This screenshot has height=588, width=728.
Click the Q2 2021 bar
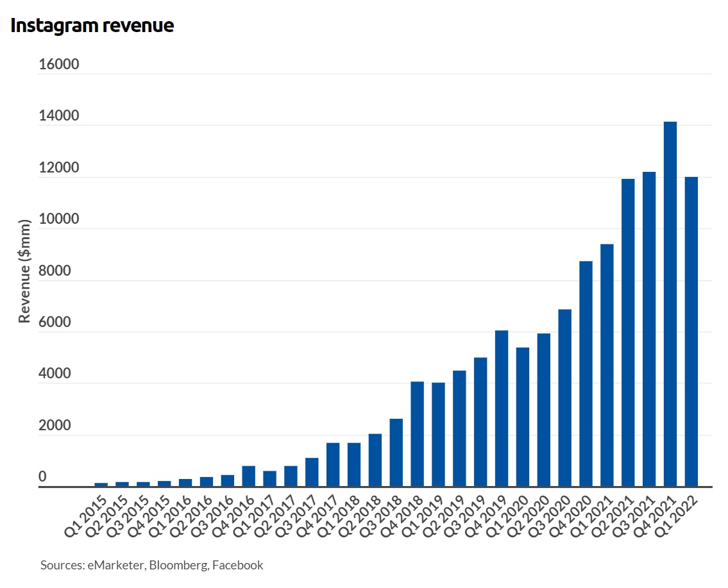(628, 333)
